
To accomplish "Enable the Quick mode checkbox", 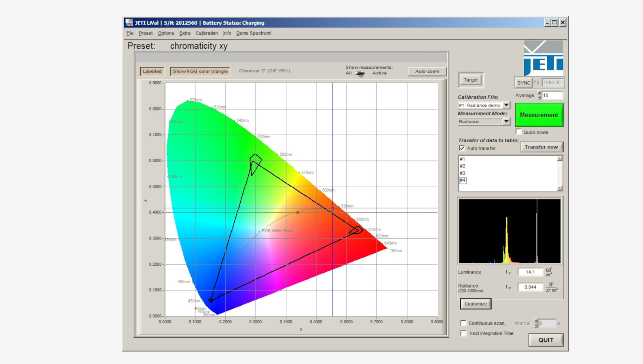I will (519, 132).
